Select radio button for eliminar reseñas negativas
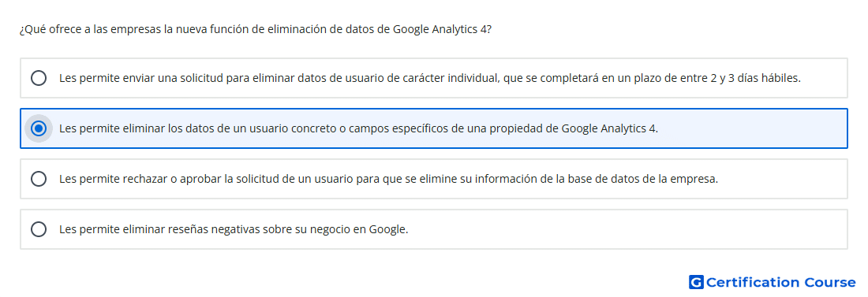Screen dimensions: 868x297 click(x=39, y=229)
